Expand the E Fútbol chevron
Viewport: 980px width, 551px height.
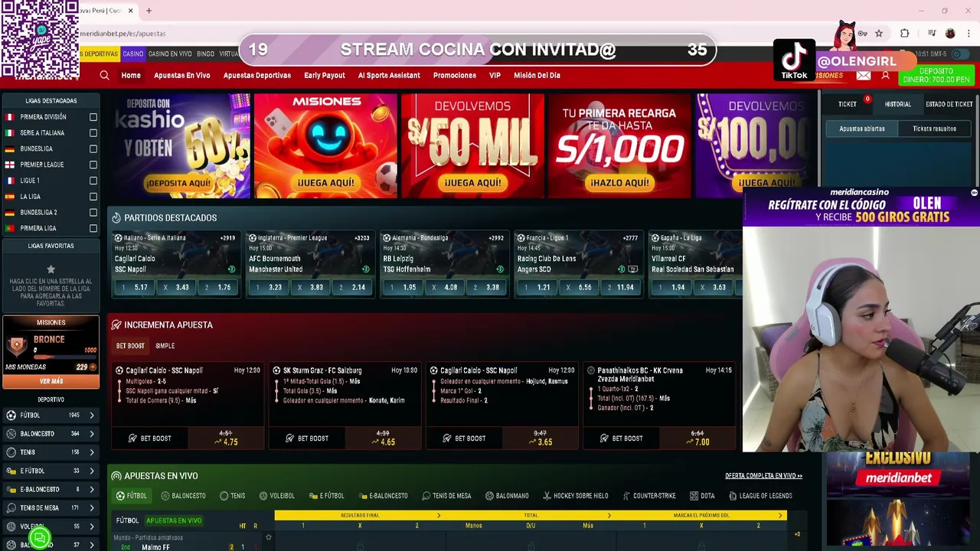[92, 471]
